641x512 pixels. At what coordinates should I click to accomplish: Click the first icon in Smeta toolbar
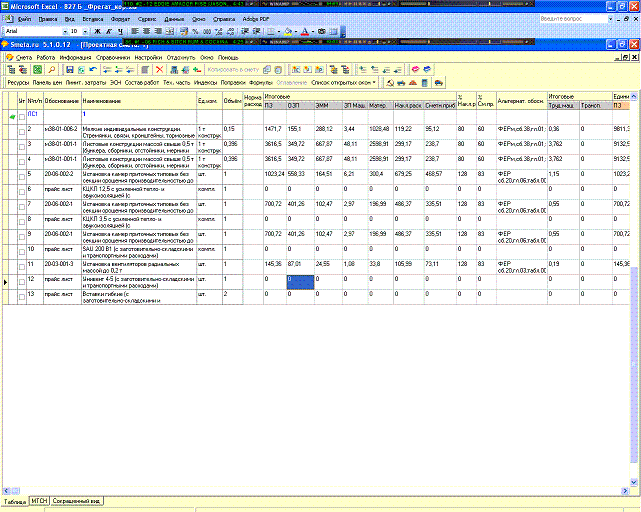point(11,70)
